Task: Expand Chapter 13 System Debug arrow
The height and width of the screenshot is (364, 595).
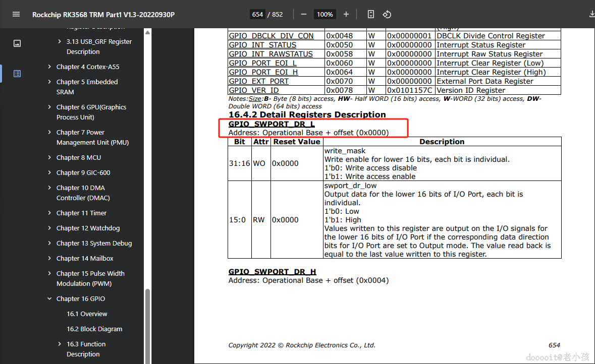Action: (x=49, y=243)
